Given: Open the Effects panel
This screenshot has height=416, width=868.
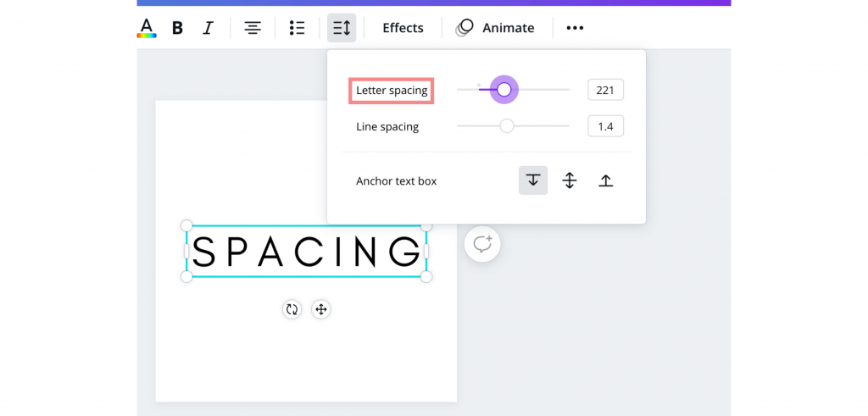Looking at the screenshot, I should click(x=403, y=28).
